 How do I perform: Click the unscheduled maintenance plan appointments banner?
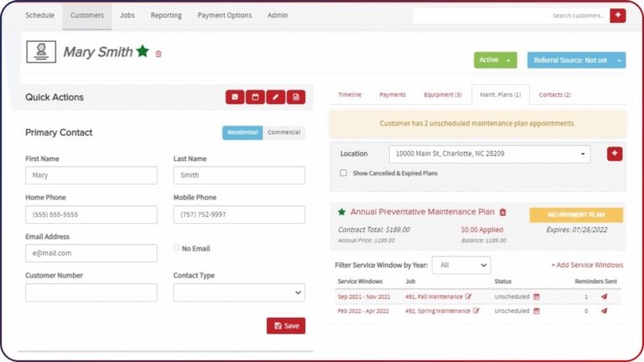pyautogui.click(x=478, y=123)
